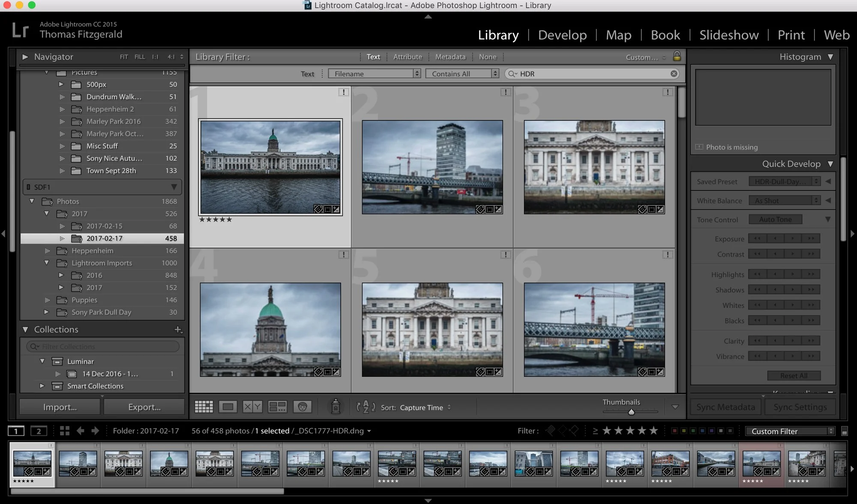Switch to the Develop module
The height and width of the screenshot is (504, 857).
pyautogui.click(x=562, y=35)
